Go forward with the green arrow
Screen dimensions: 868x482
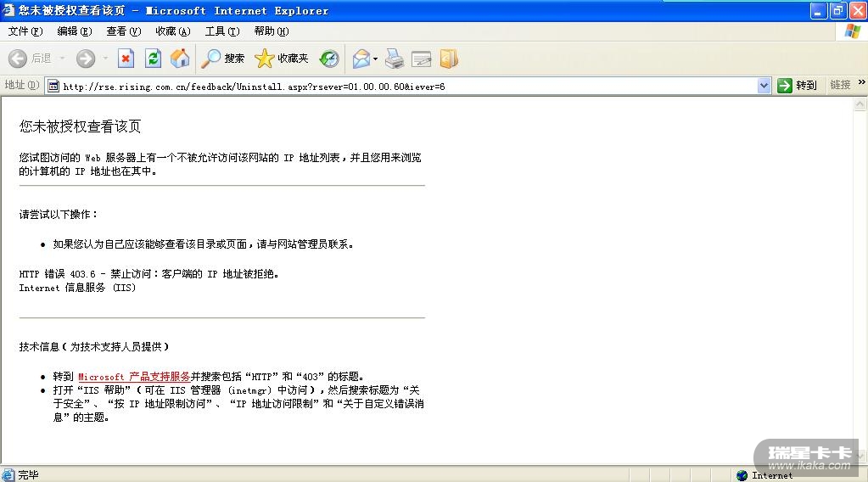point(86,58)
